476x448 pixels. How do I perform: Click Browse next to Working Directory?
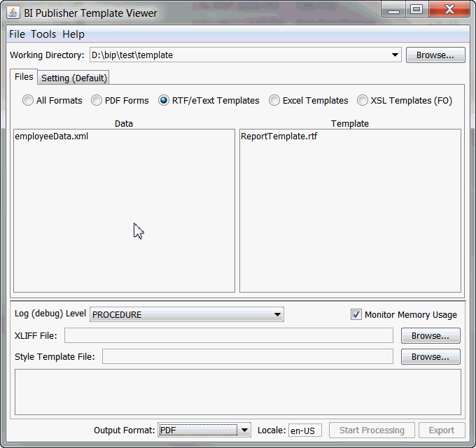click(435, 55)
